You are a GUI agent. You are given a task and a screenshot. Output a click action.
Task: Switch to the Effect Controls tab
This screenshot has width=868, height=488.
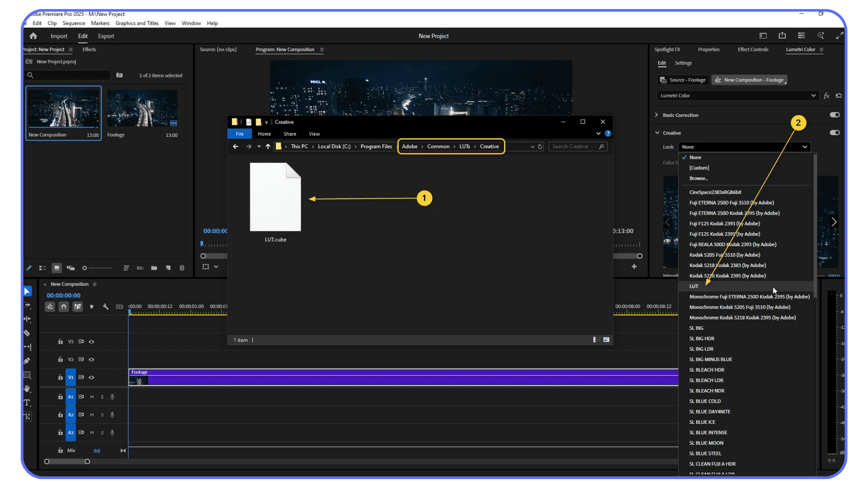point(753,50)
